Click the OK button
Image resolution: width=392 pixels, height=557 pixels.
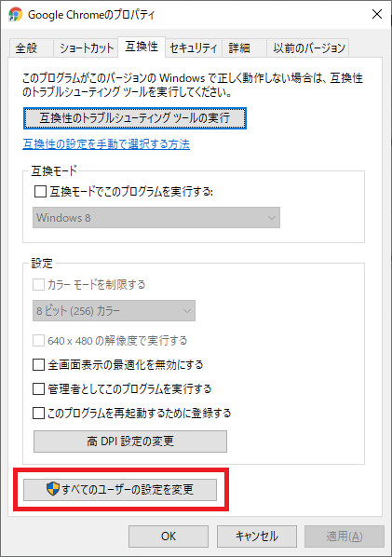(x=169, y=536)
